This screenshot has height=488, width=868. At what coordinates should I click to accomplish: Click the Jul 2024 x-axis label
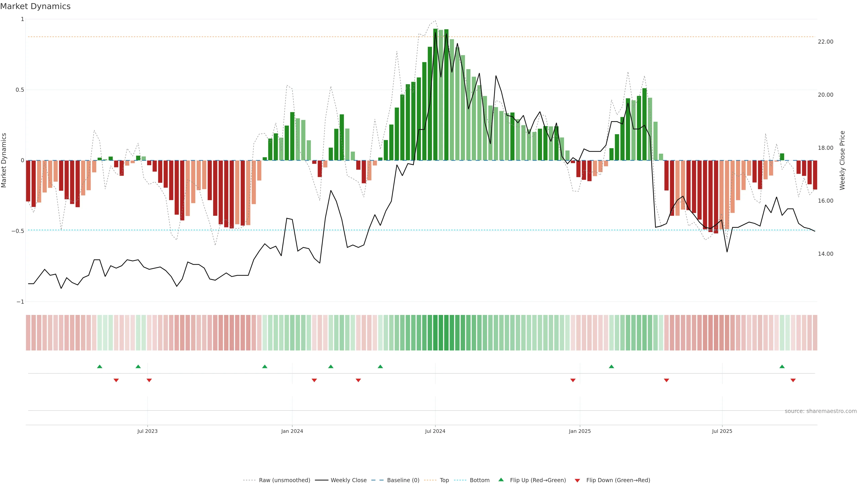(435, 431)
